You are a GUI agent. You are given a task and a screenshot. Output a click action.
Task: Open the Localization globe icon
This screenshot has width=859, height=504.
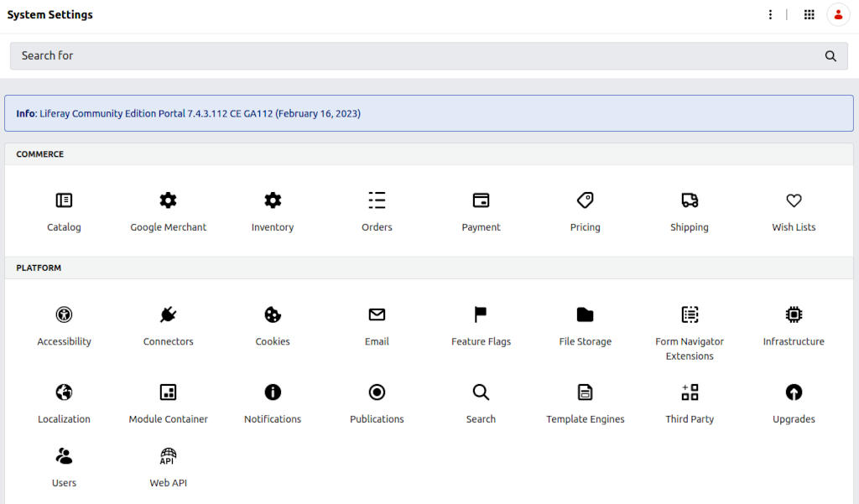pyautogui.click(x=64, y=392)
